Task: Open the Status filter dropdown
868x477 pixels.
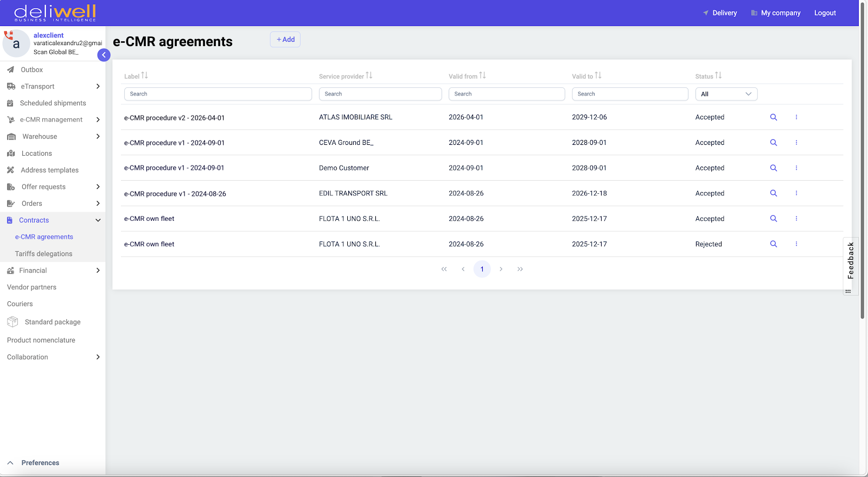Action: click(x=726, y=94)
